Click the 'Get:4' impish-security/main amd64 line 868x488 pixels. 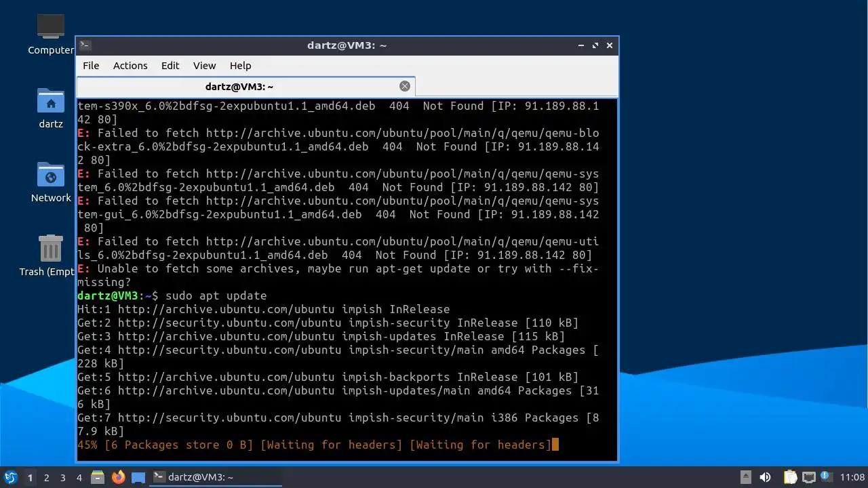pyautogui.click(x=338, y=357)
